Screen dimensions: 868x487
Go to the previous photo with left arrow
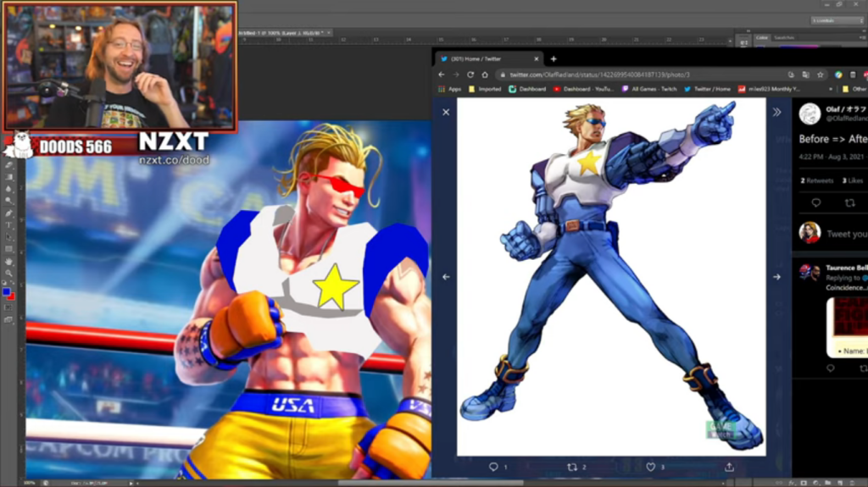pos(446,277)
